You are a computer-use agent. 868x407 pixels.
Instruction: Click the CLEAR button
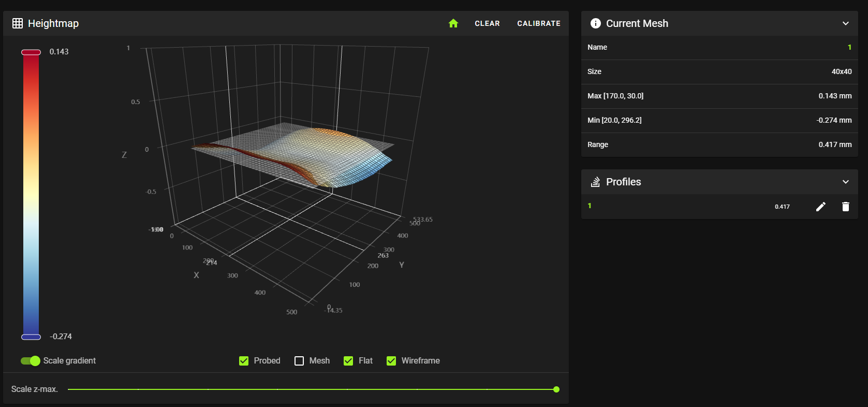coord(487,23)
